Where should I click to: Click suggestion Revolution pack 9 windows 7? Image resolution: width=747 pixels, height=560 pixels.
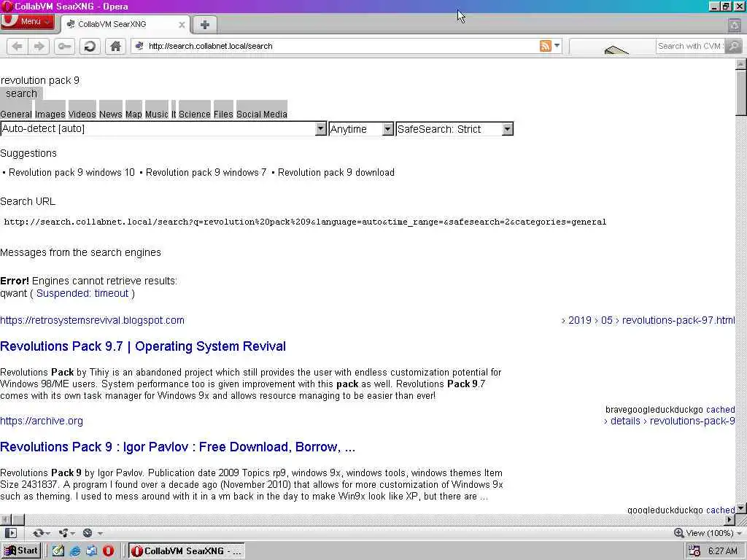(x=206, y=172)
